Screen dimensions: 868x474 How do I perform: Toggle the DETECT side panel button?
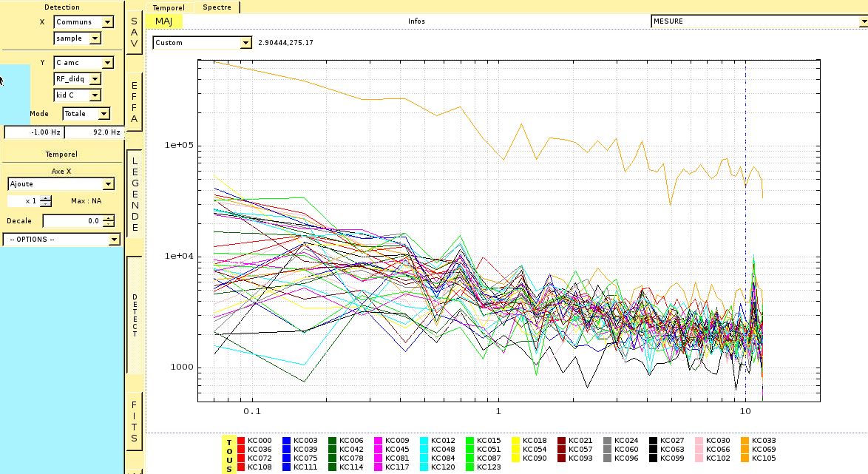click(135, 315)
